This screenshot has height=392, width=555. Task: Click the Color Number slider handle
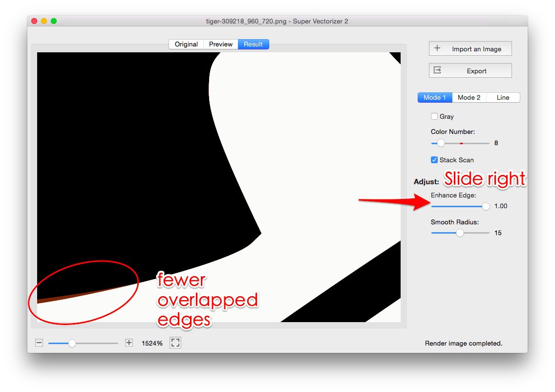point(441,143)
